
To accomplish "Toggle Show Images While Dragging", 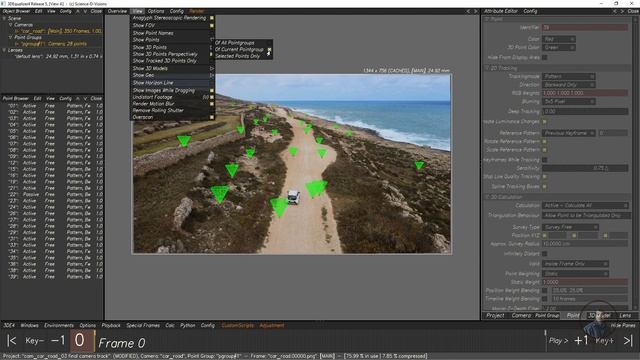I will (x=211, y=90).
